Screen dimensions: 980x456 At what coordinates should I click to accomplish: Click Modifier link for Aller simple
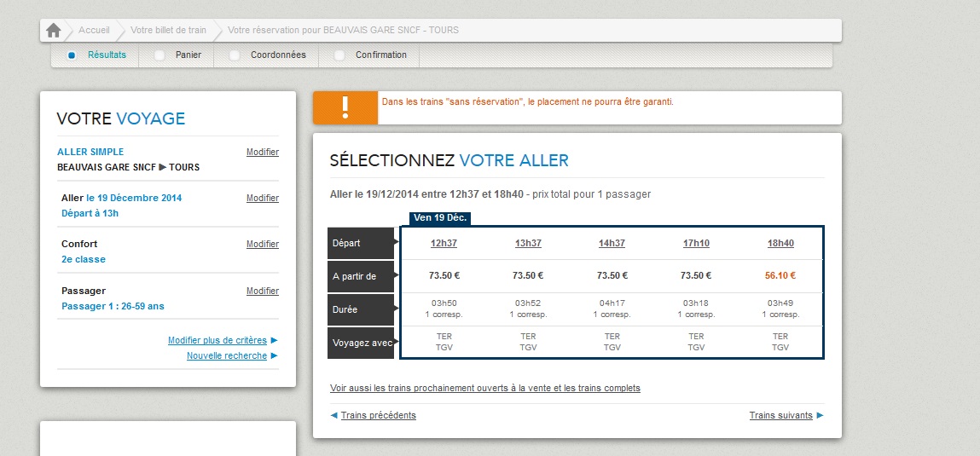263,152
